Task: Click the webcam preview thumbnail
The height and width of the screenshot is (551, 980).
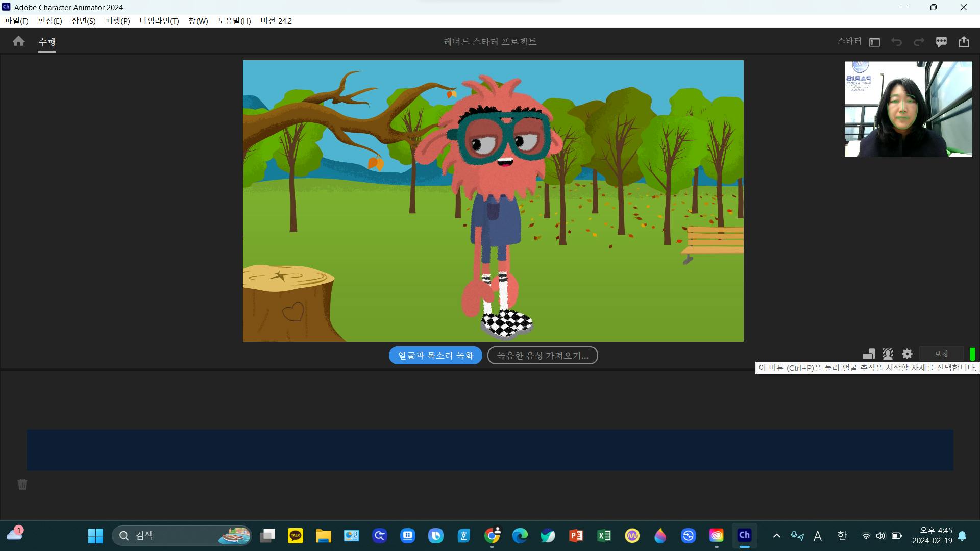Action: (x=908, y=109)
